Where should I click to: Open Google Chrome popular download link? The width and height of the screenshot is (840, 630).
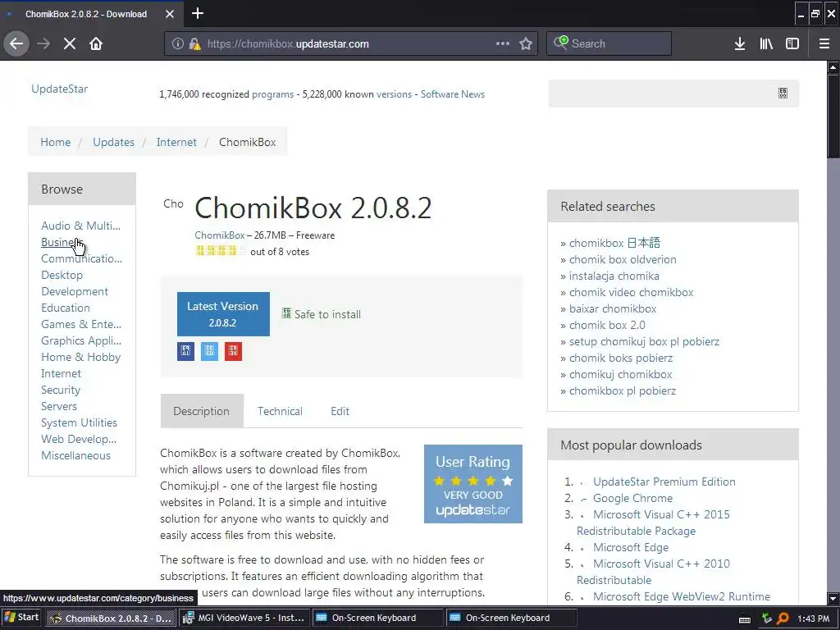pyautogui.click(x=632, y=498)
